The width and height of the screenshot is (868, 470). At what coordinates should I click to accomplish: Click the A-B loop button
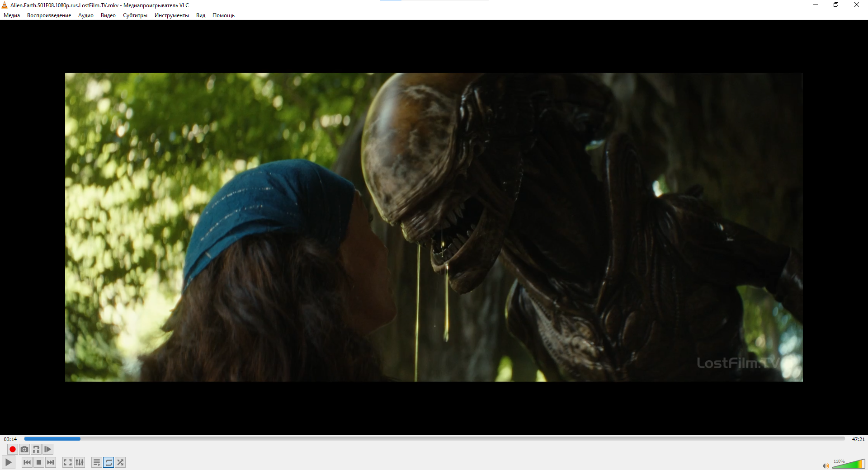pos(36,449)
